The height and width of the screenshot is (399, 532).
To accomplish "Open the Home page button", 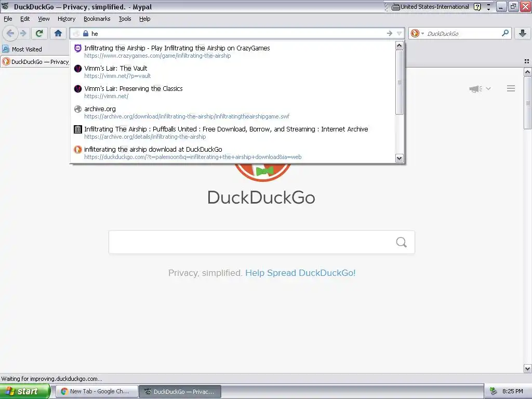I will 58,33.
